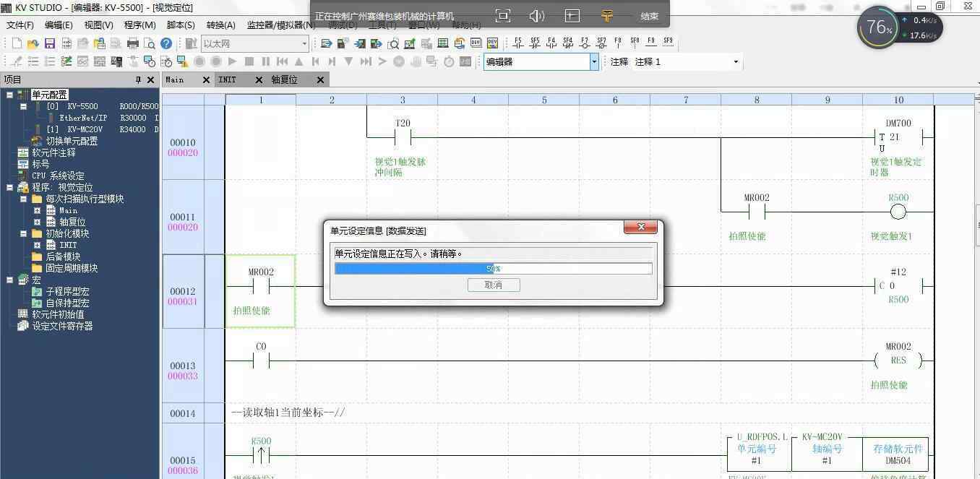Switch to the 轴复位 tab
The image size is (980, 479).
point(284,79)
